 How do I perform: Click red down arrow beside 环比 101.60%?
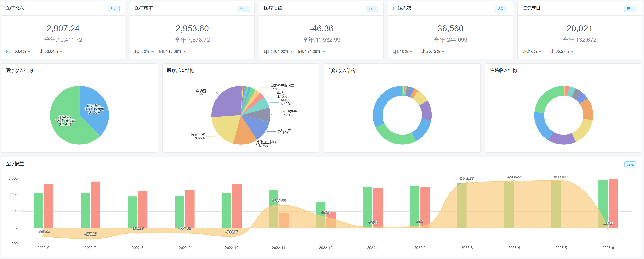[x=292, y=51]
